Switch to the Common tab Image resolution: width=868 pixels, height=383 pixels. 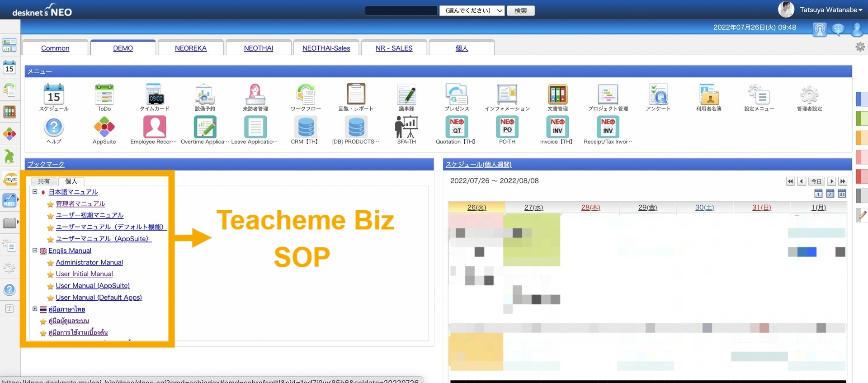55,48
